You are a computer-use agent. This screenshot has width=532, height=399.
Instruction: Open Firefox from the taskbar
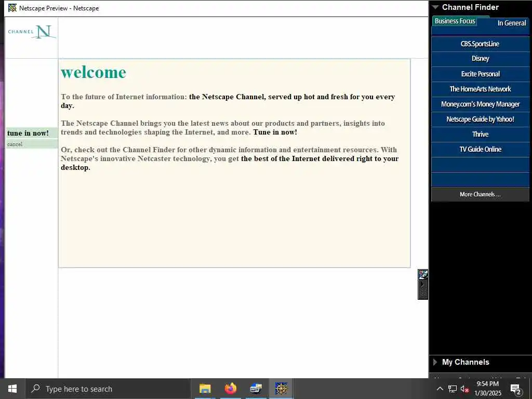pos(230,389)
